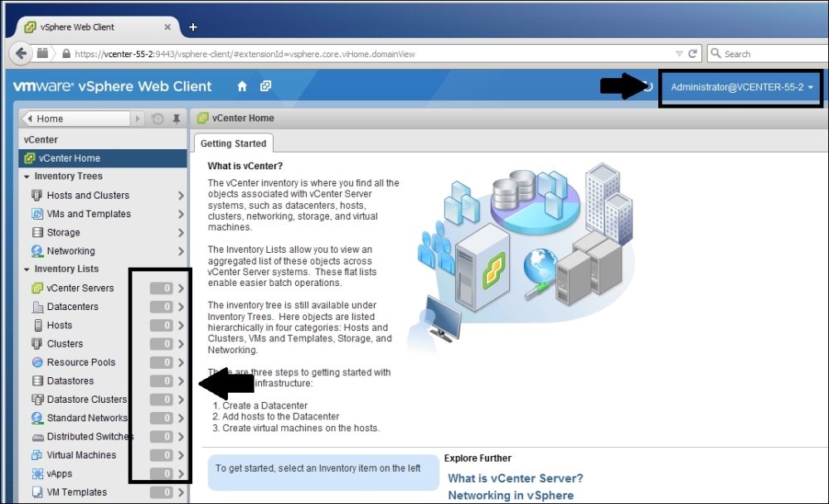Click the vmware vSphere Web Client logo

point(112,86)
